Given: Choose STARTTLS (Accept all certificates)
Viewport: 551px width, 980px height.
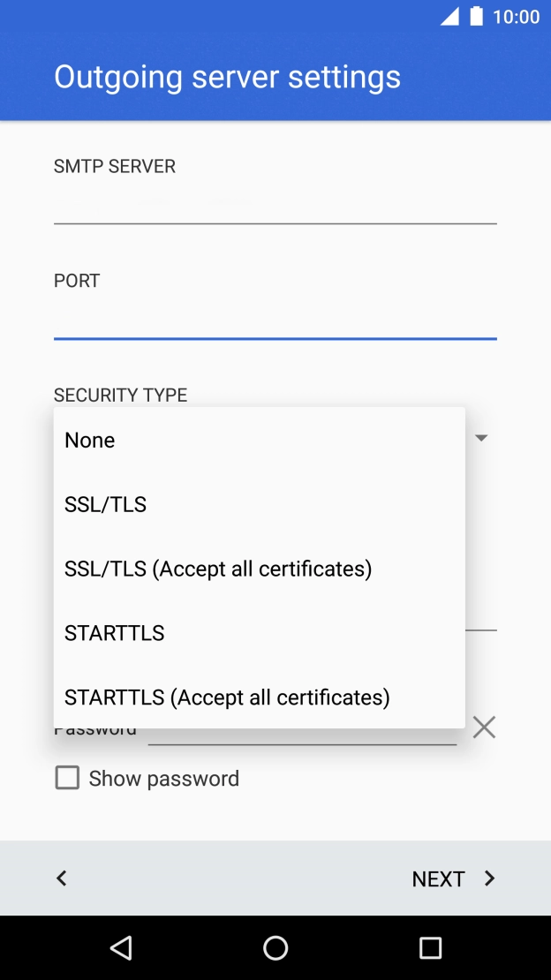Looking at the screenshot, I should 227,697.
